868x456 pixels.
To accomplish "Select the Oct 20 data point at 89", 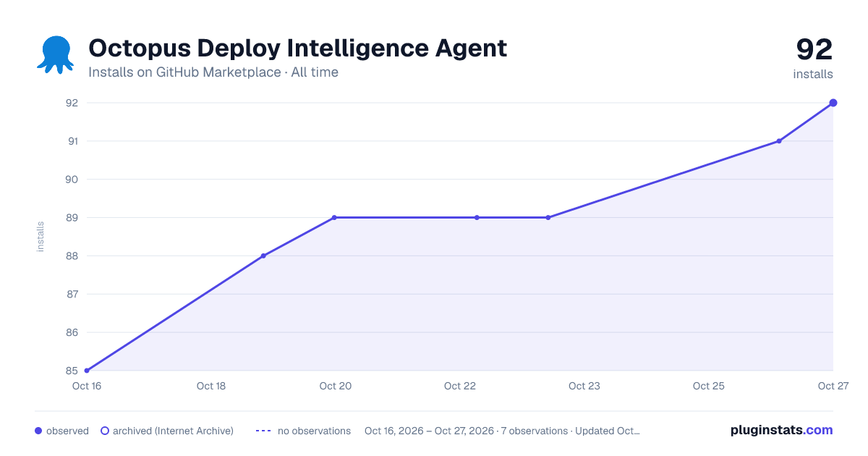I will click(334, 217).
